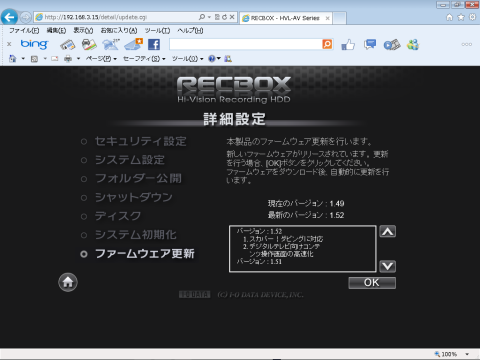Open browser Tools gear icon
Viewport: 480px width, 360px height.
click(x=472, y=17)
